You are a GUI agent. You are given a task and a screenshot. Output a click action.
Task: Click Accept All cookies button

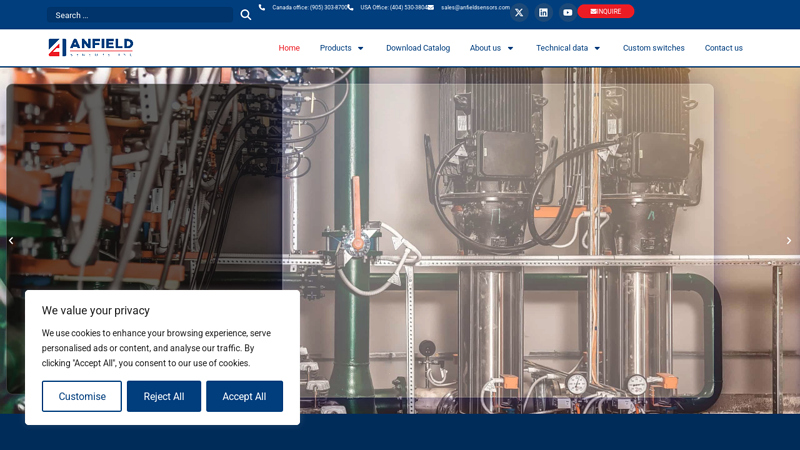click(x=244, y=396)
